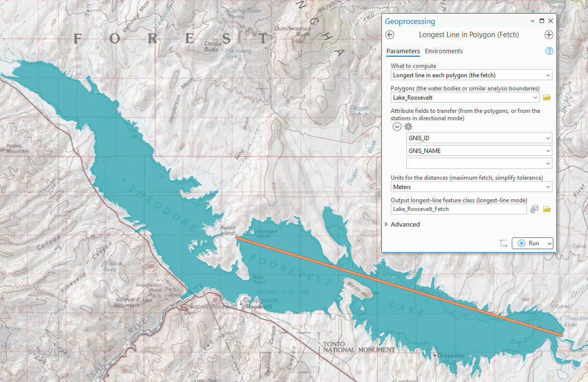
Task: Switch to the Environments tab
Action: click(444, 51)
